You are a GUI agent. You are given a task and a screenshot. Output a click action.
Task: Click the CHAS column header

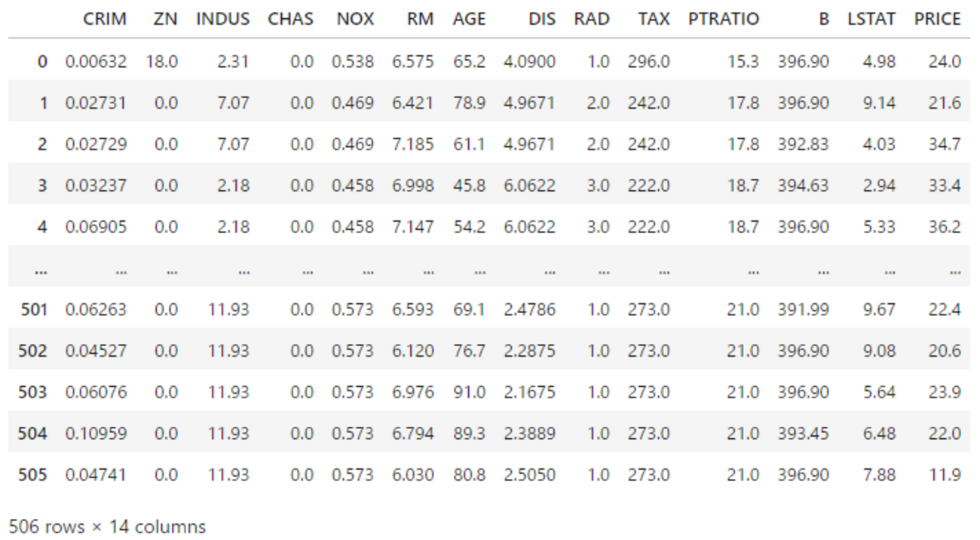coord(290,20)
